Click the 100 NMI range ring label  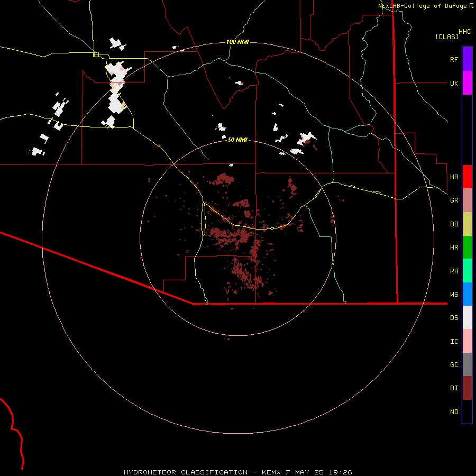237,42
